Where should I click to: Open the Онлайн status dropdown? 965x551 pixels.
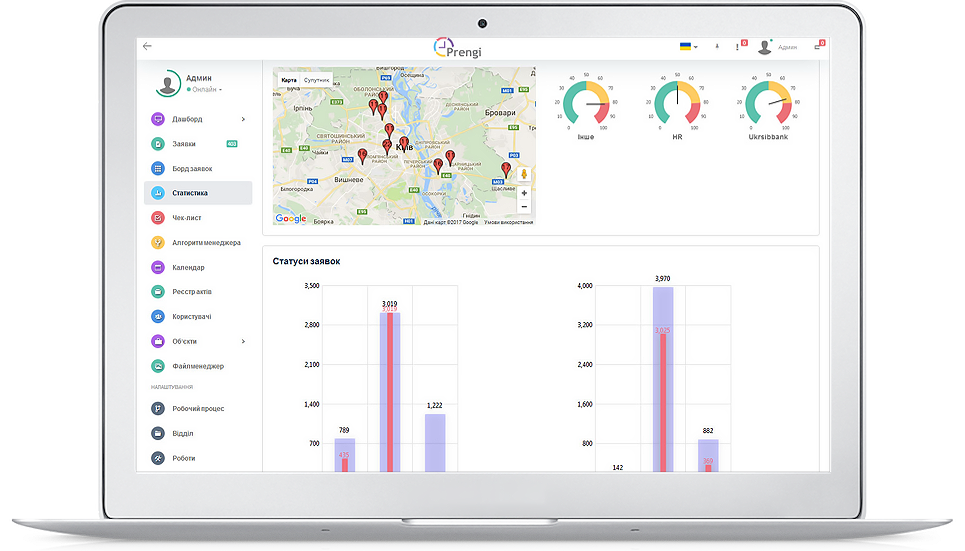point(205,90)
